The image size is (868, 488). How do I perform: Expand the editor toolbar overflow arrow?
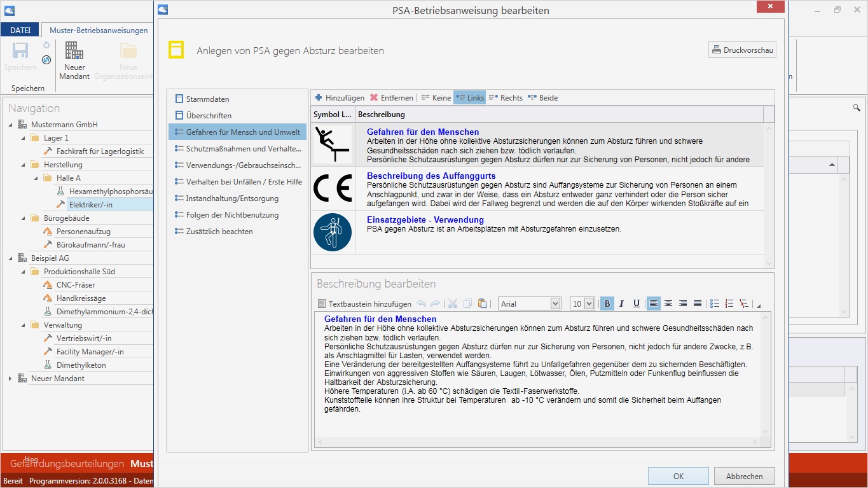point(758,305)
